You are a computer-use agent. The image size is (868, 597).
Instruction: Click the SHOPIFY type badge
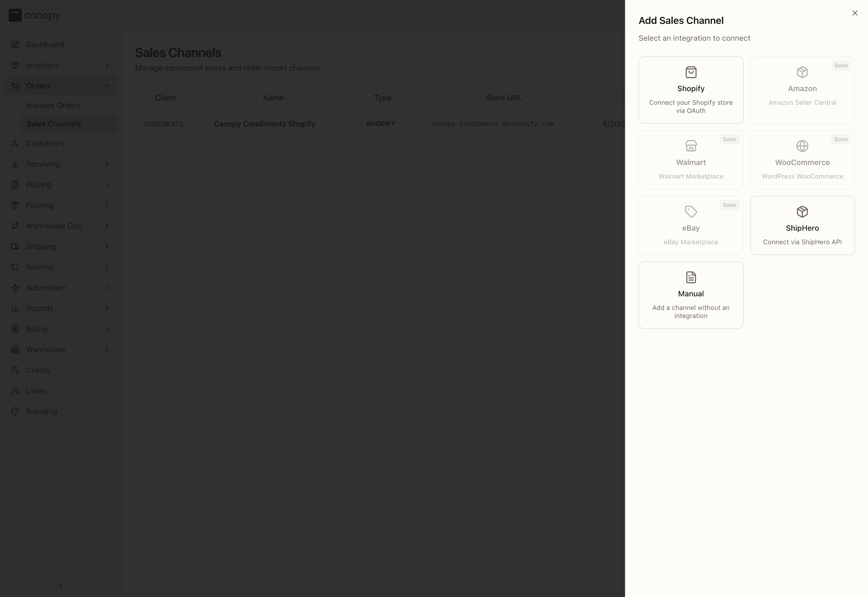380,123
